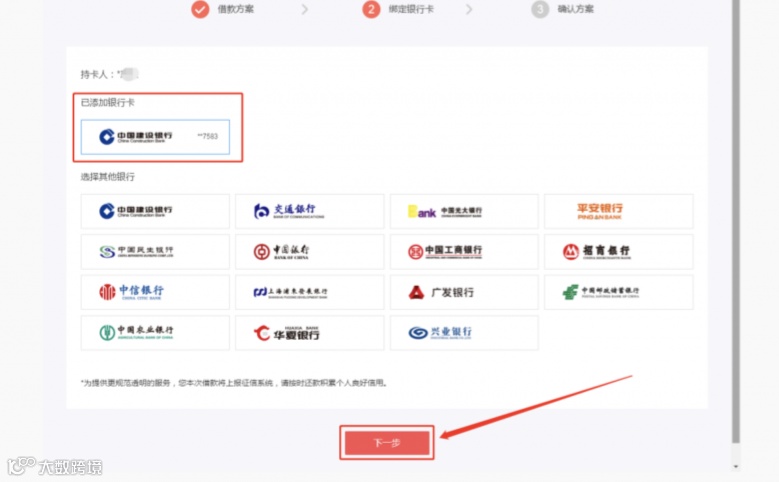Go back to completed 借款方案 step
The width and height of the screenshot is (779, 482).
pos(223,9)
